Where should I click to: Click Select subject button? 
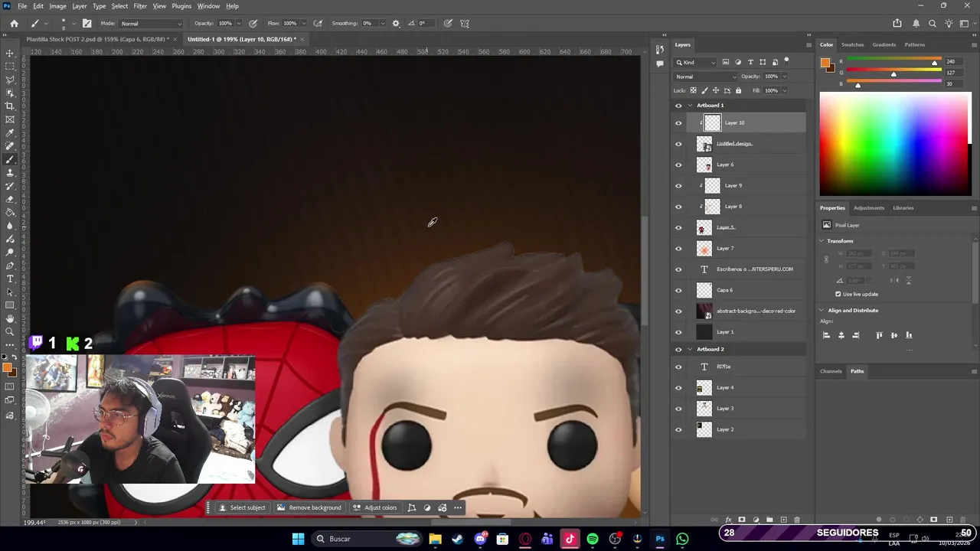click(242, 507)
